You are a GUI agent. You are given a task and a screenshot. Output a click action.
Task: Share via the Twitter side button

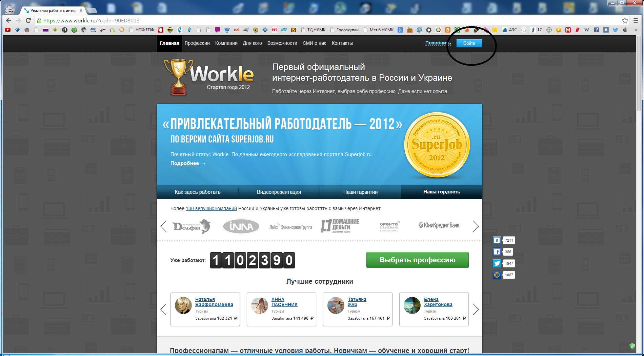497,263
